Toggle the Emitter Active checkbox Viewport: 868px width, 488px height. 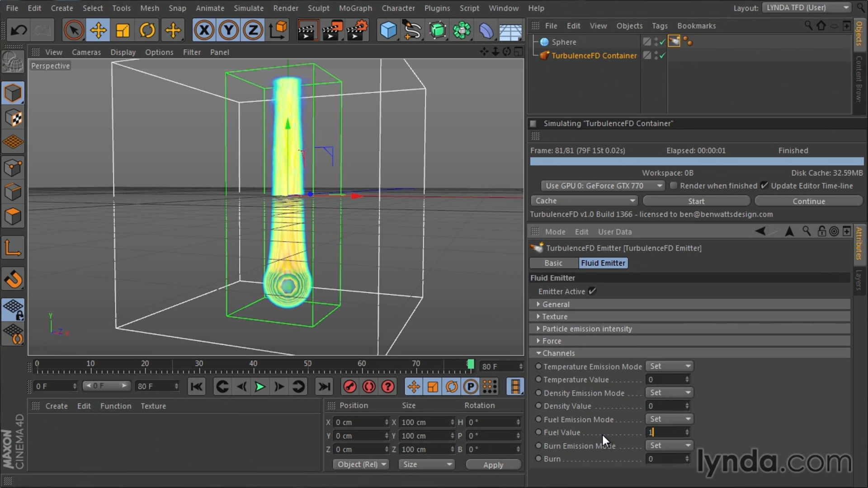592,291
